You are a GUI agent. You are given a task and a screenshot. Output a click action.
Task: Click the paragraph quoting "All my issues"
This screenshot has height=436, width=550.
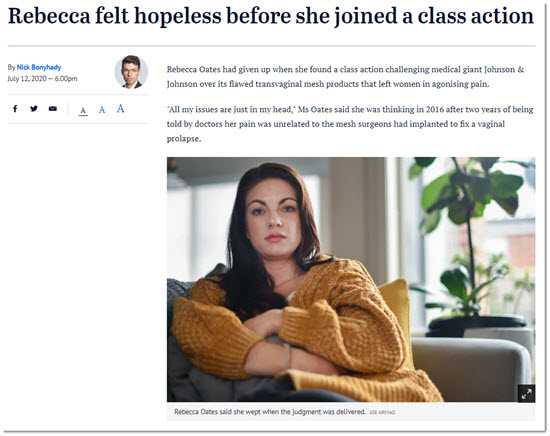pyautogui.click(x=350, y=124)
